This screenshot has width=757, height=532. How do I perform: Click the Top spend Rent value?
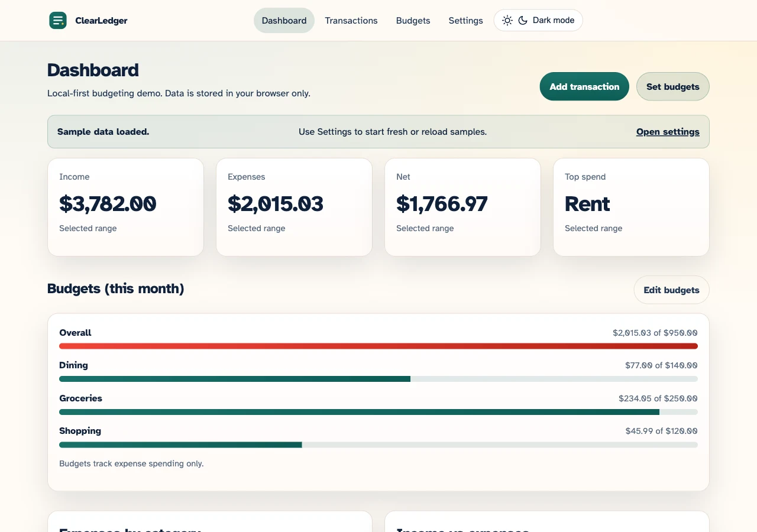(587, 204)
